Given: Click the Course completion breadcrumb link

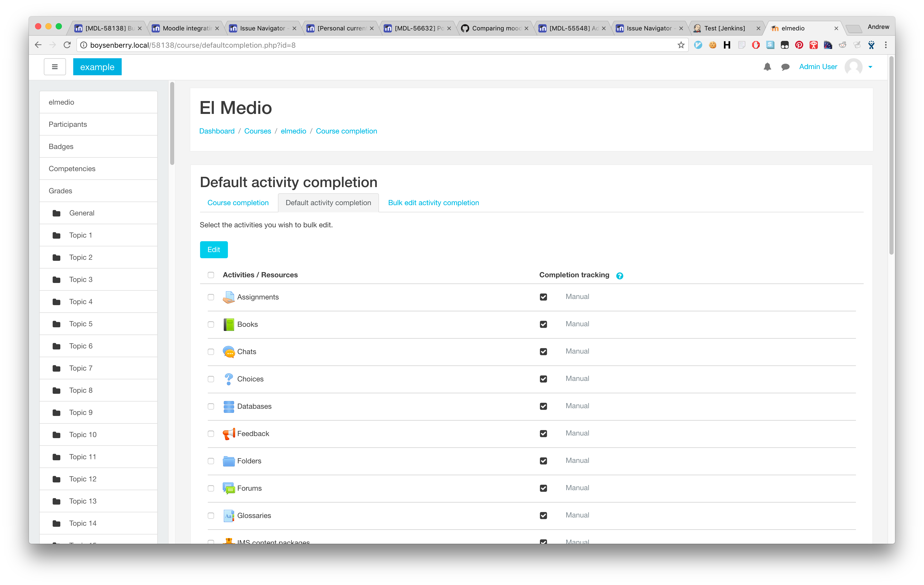Looking at the screenshot, I should 346,131.
